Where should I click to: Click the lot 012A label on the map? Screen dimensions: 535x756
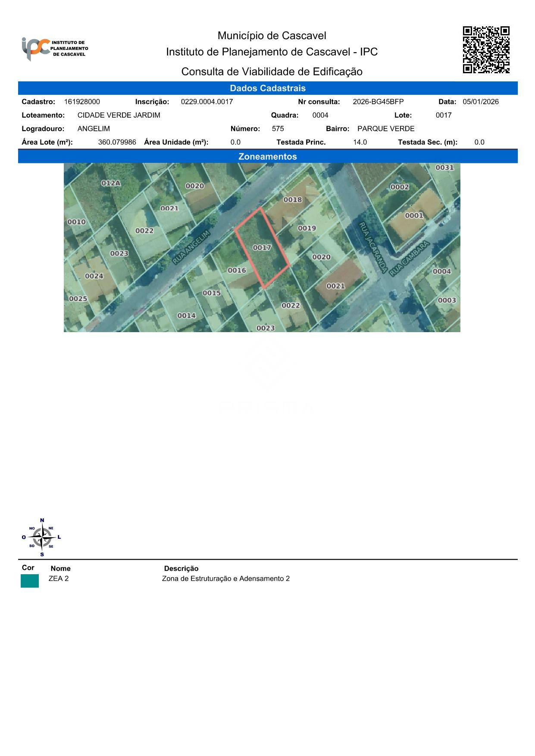click(111, 183)
